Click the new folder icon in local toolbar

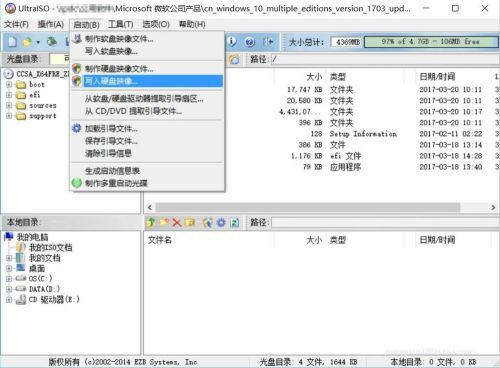[x=164, y=222]
